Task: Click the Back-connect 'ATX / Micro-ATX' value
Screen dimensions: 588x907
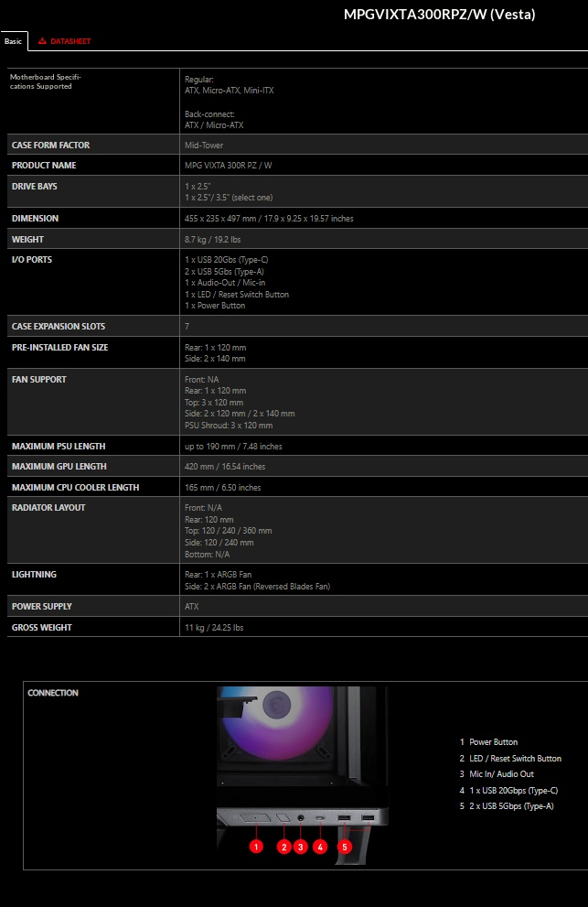Action: point(214,125)
